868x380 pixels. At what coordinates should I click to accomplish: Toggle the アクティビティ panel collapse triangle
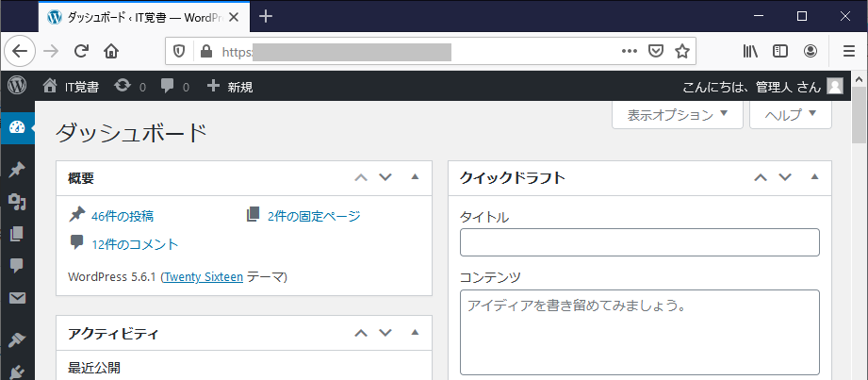click(415, 333)
